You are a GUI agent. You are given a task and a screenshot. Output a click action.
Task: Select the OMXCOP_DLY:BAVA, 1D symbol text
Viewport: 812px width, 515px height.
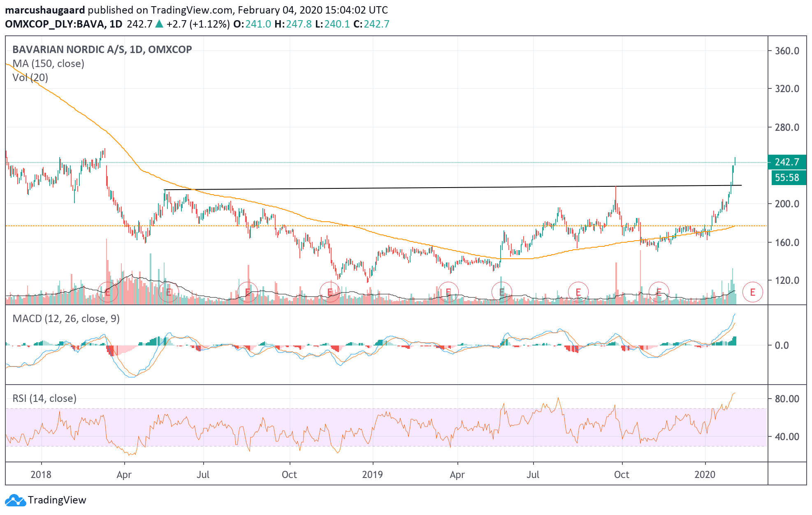tap(64, 24)
